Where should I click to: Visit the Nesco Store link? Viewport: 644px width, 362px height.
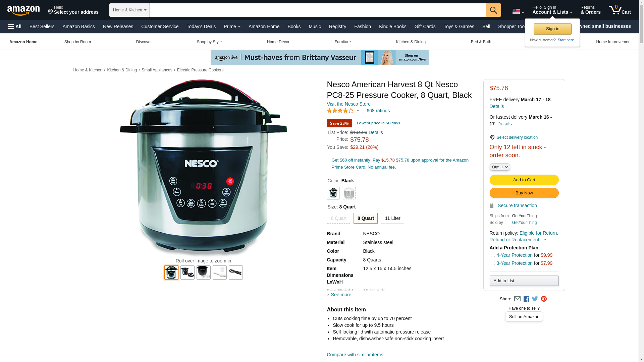(348, 104)
